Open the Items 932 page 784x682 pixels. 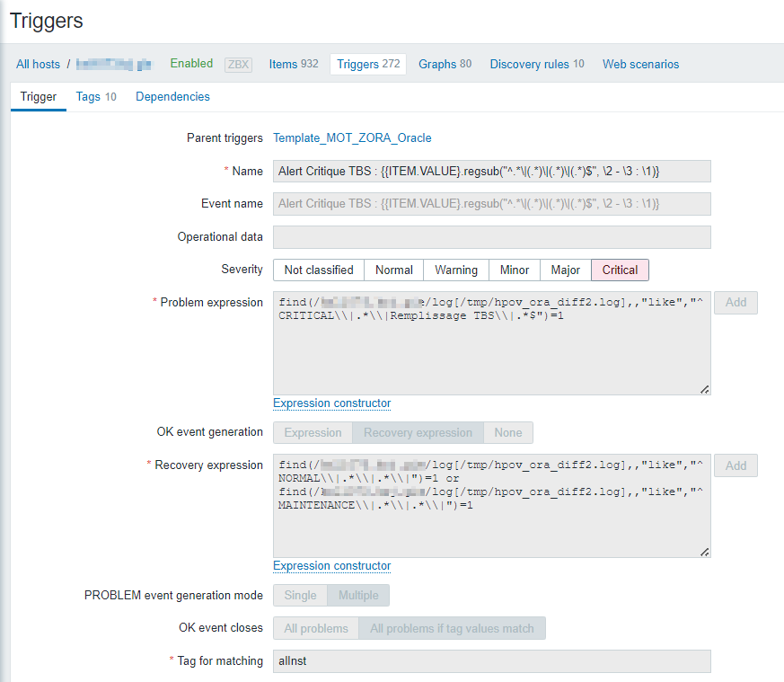point(294,65)
